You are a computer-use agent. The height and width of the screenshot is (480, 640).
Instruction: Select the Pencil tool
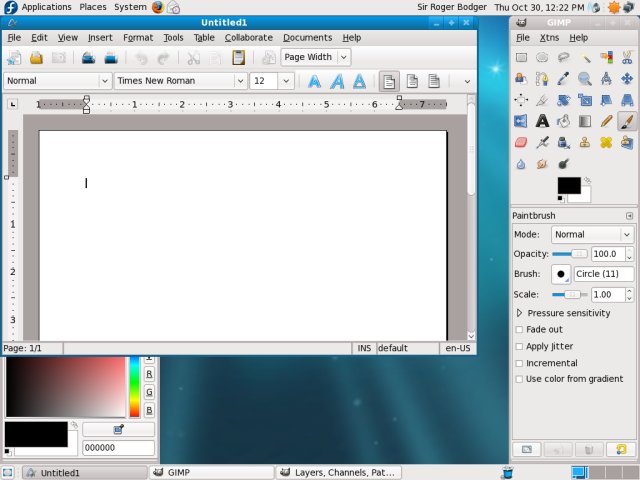tap(606, 121)
